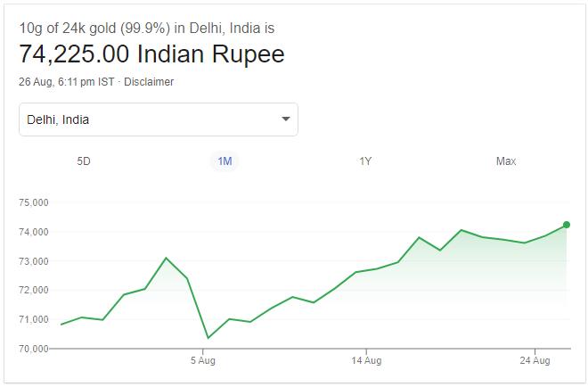Screen dimensions: 588x387
Task: Open the Delhi, India location dropdown
Action: (x=158, y=119)
